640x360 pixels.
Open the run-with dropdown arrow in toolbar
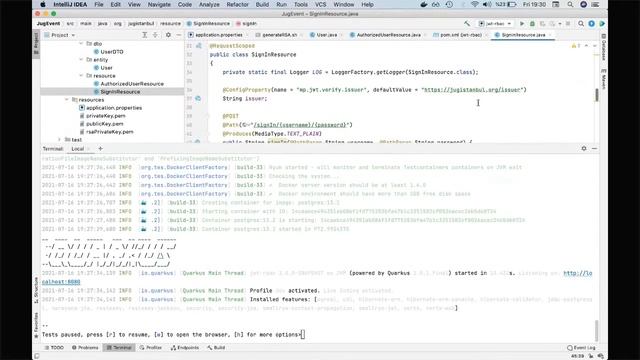pyautogui.click(x=560, y=24)
